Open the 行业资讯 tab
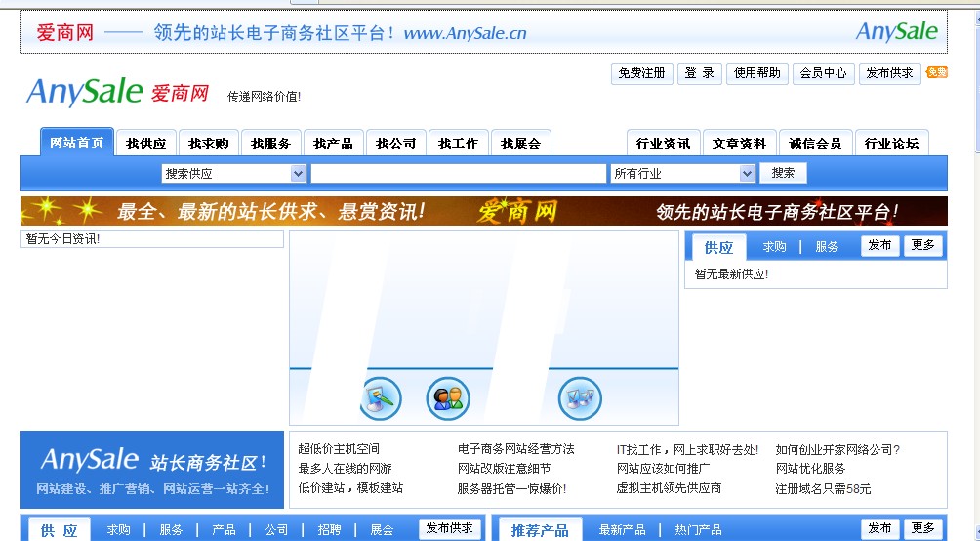The image size is (980, 541). click(x=663, y=144)
